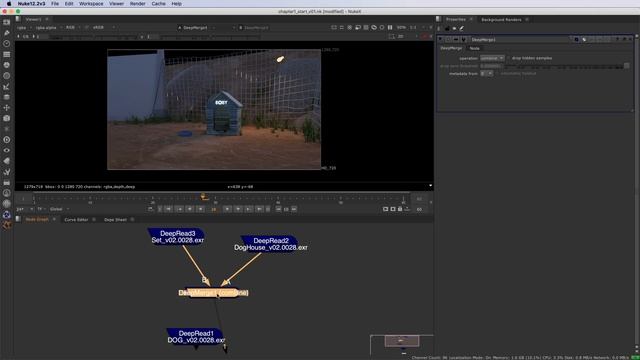640x360 pixels.
Task: Open the Workspace menu
Action: [91, 4]
